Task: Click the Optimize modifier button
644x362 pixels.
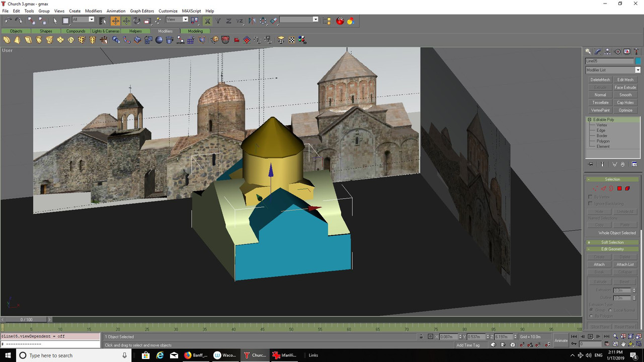Action: click(x=625, y=110)
